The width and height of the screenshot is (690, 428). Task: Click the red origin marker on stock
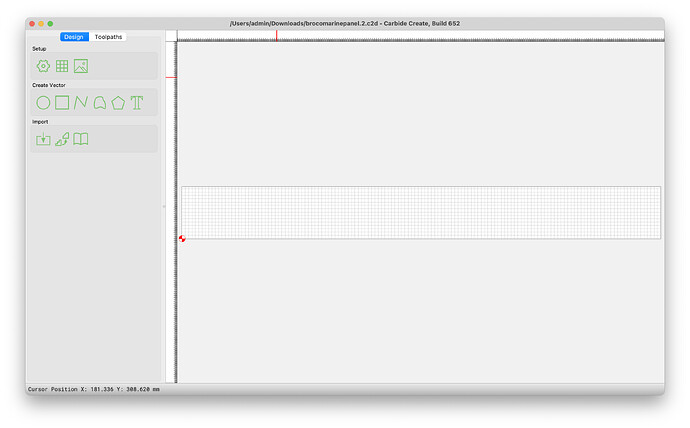pos(182,239)
